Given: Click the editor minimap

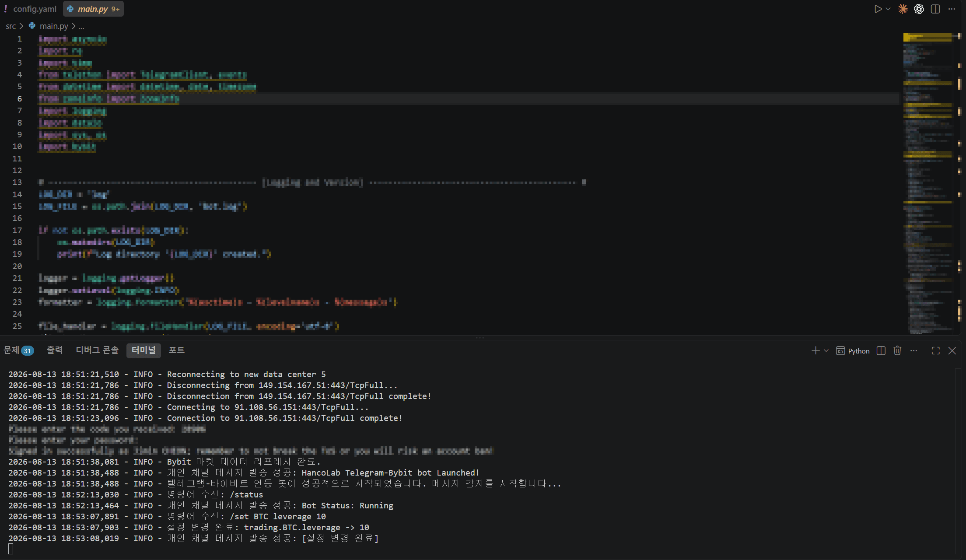Looking at the screenshot, I should click(927, 183).
